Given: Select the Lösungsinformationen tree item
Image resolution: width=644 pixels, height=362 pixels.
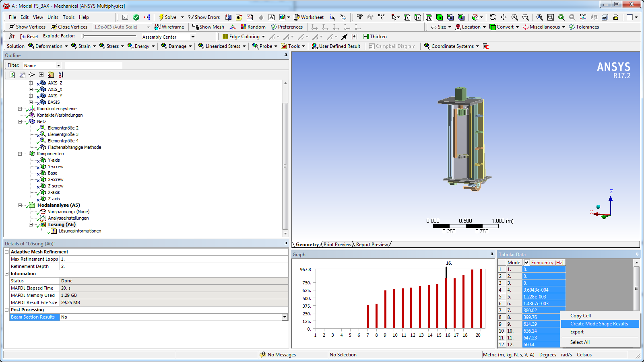Looking at the screenshot, I should pos(80,231).
